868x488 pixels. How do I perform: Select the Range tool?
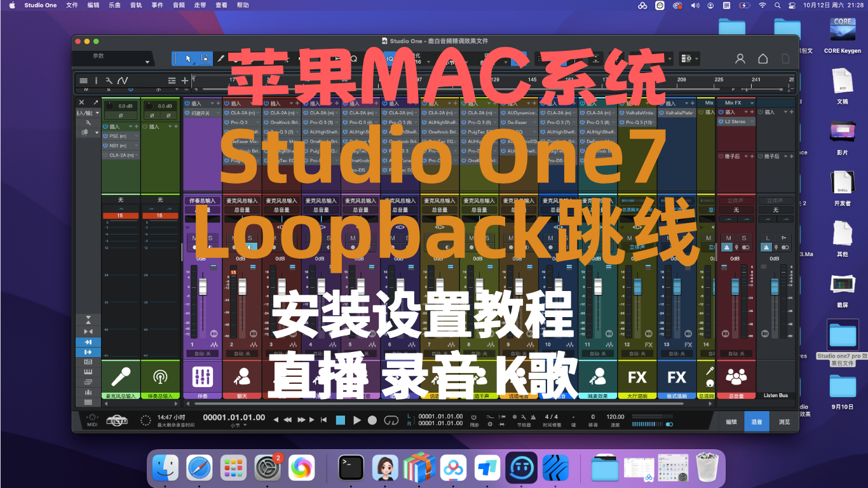[x=205, y=58]
